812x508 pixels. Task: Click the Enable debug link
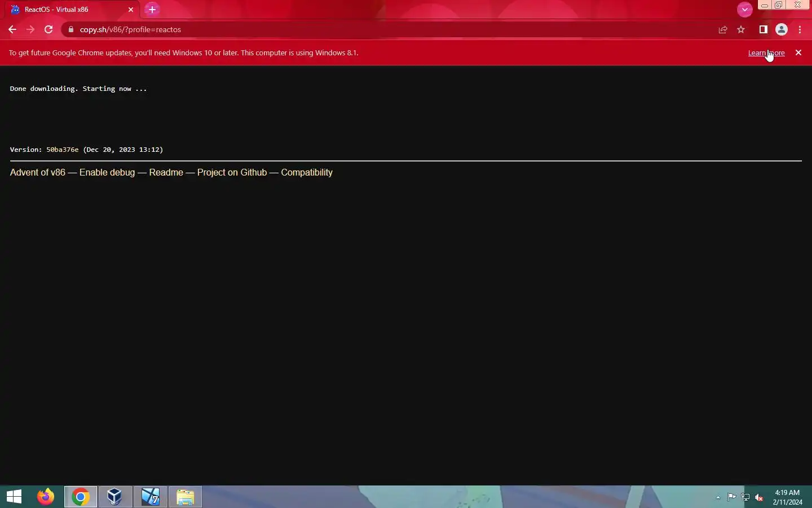(x=107, y=172)
